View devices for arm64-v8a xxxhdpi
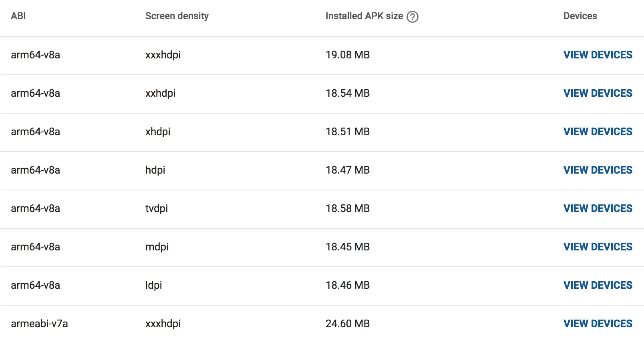The width and height of the screenshot is (644, 340). point(598,55)
